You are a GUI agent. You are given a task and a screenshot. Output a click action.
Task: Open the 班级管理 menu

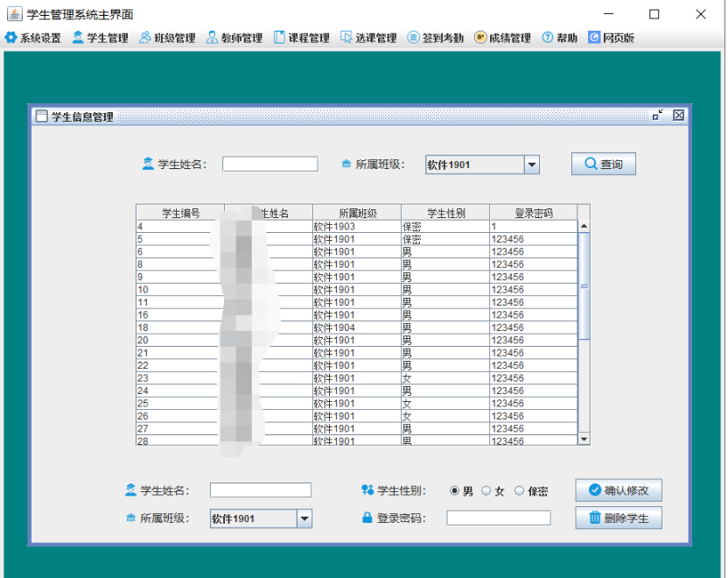[168, 38]
